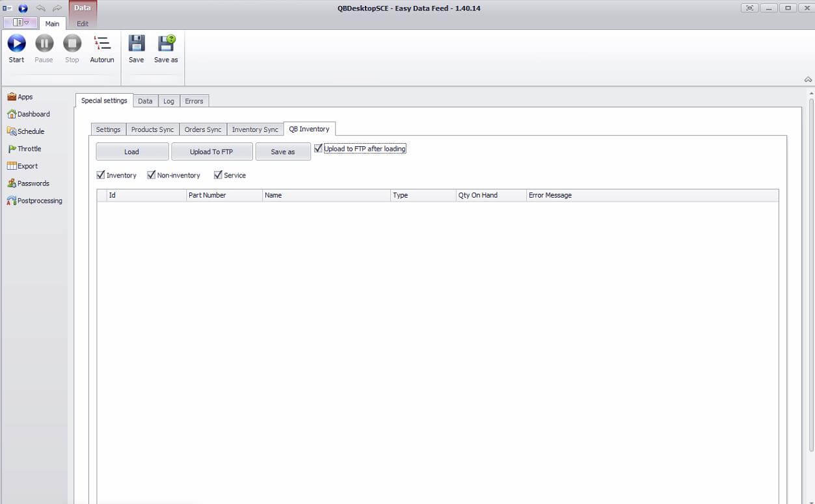Go to Dashboard in the sidebar
Viewport: 815px width, 504px height.
point(29,114)
